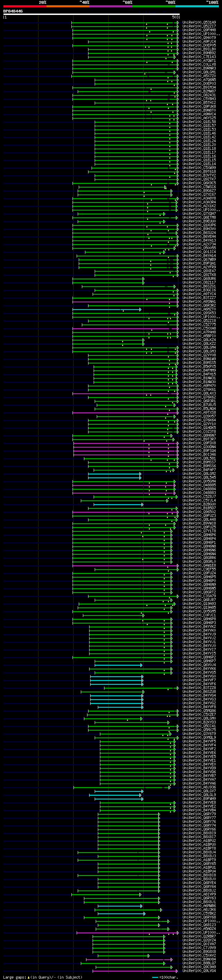Select the UniRef100_B4YVE8 label

coord(199,802)
